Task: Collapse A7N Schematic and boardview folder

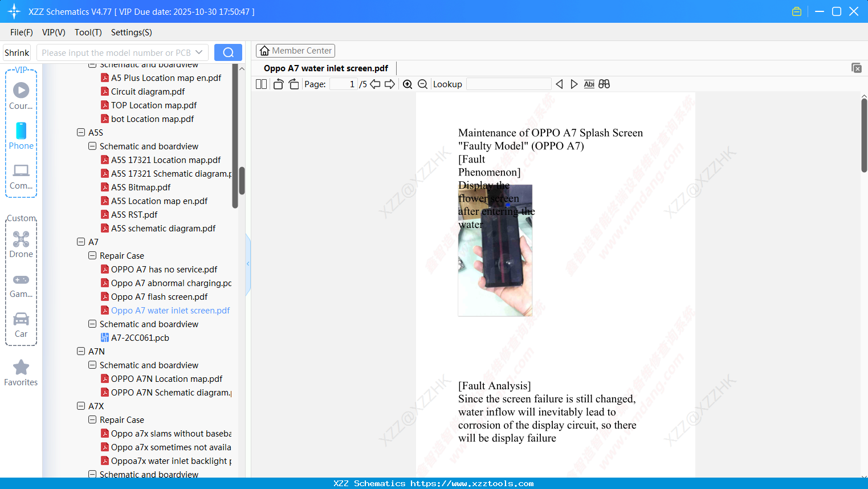Action: click(x=92, y=365)
